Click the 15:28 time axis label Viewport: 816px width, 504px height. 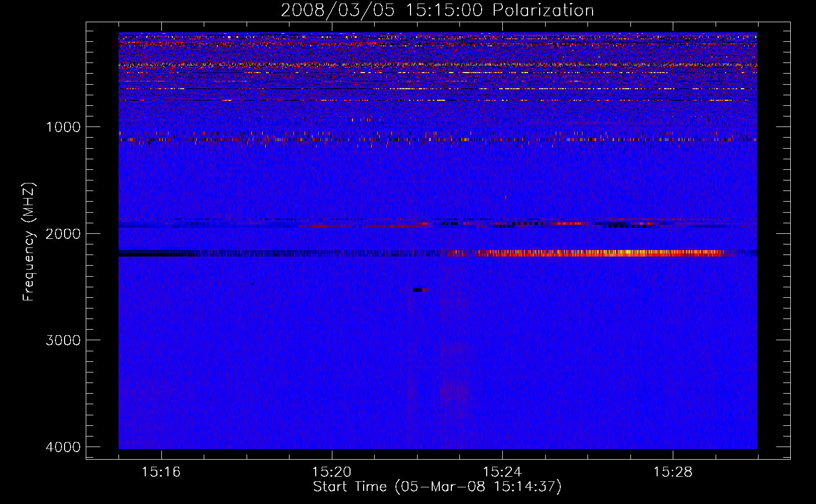pyautogui.click(x=673, y=472)
